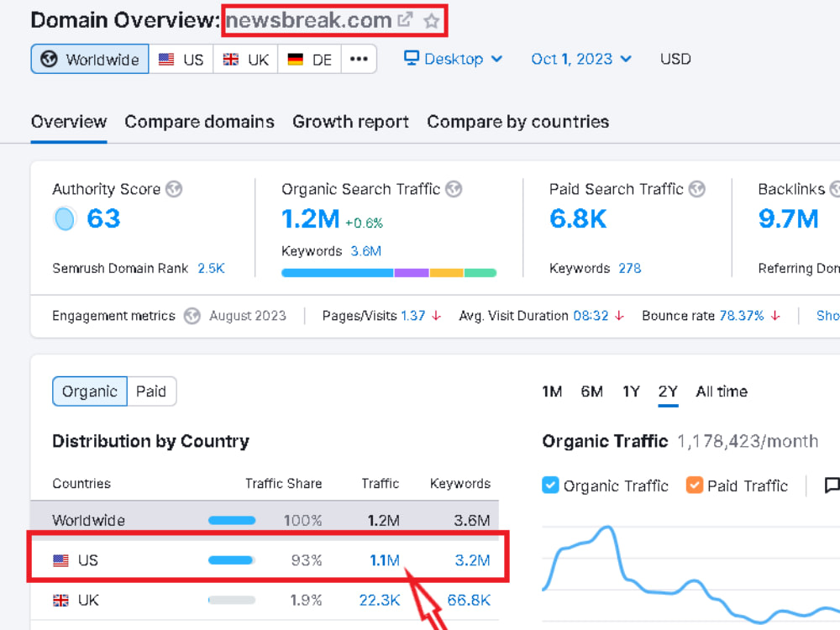Click the DE flag database button
840x630 pixels.
310,60
